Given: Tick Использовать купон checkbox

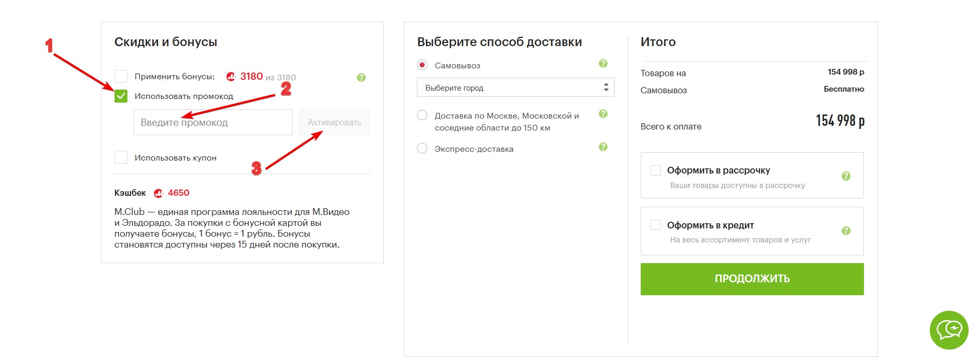Looking at the screenshot, I should point(121,157).
